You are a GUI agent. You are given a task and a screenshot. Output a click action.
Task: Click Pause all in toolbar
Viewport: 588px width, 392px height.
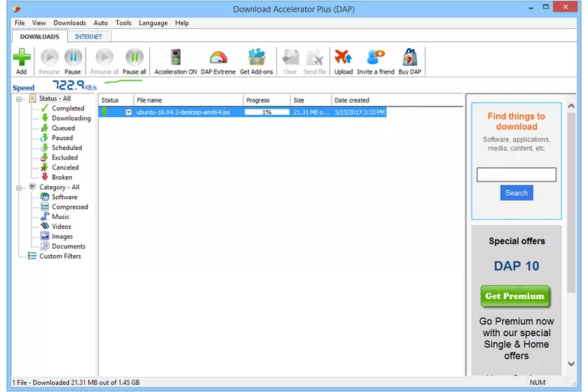[134, 57]
